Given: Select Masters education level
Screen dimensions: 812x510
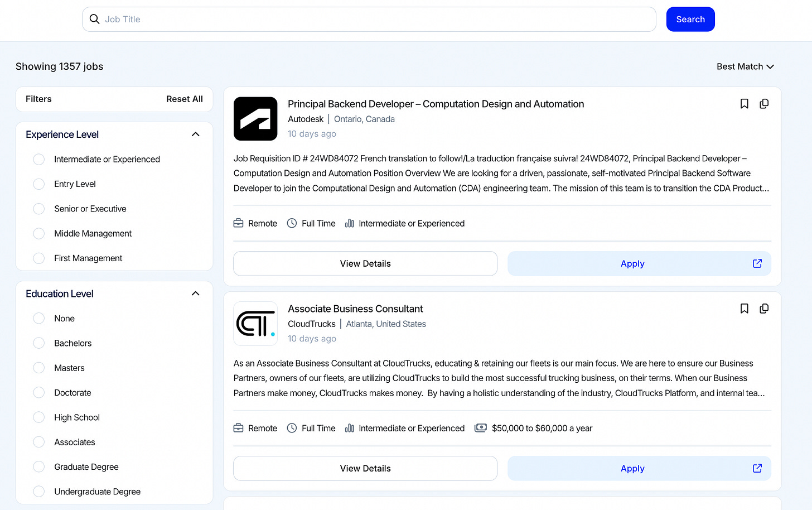Looking at the screenshot, I should (39, 368).
